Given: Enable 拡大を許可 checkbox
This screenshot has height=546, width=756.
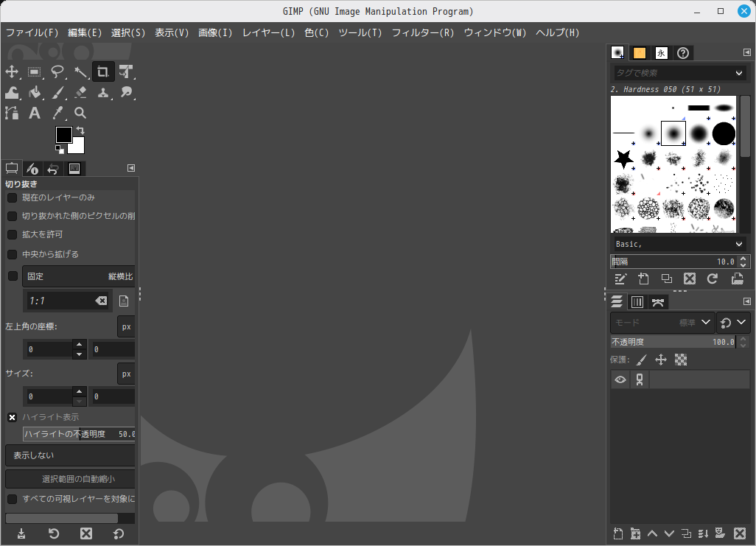Looking at the screenshot, I should (x=12, y=234).
